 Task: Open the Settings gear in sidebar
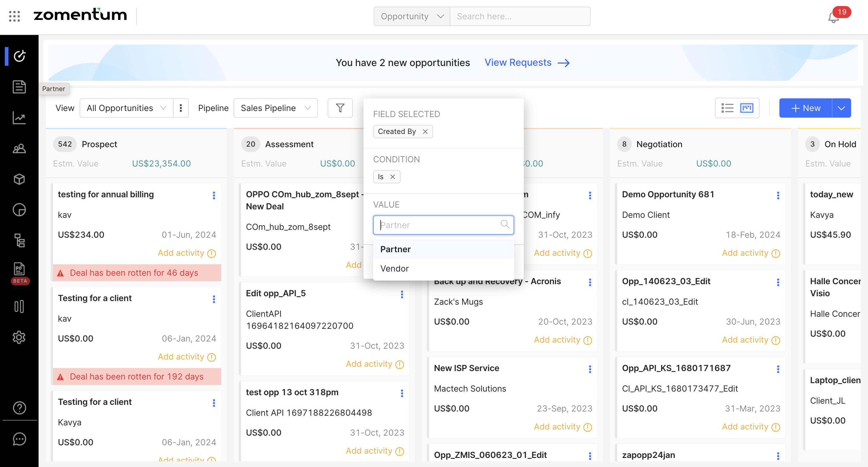(x=19, y=337)
